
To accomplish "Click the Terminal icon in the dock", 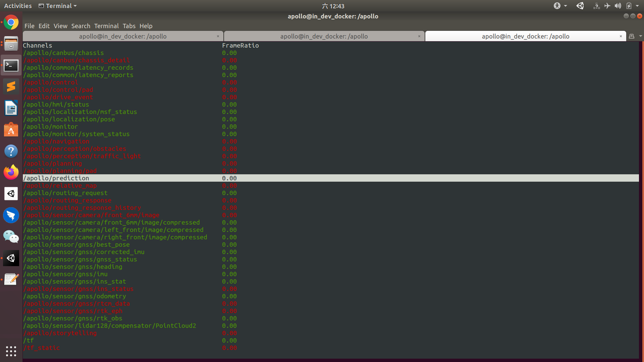I will click(x=11, y=65).
